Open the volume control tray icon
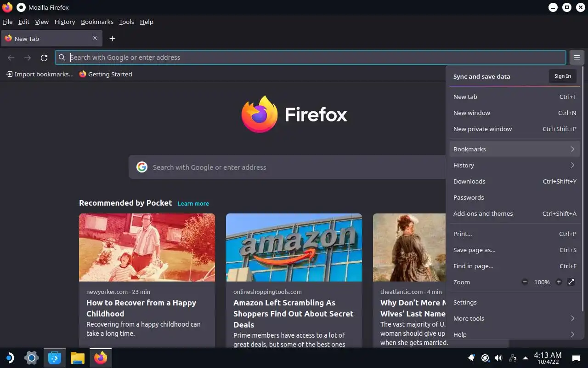This screenshot has width=588, height=368. pos(499,357)
